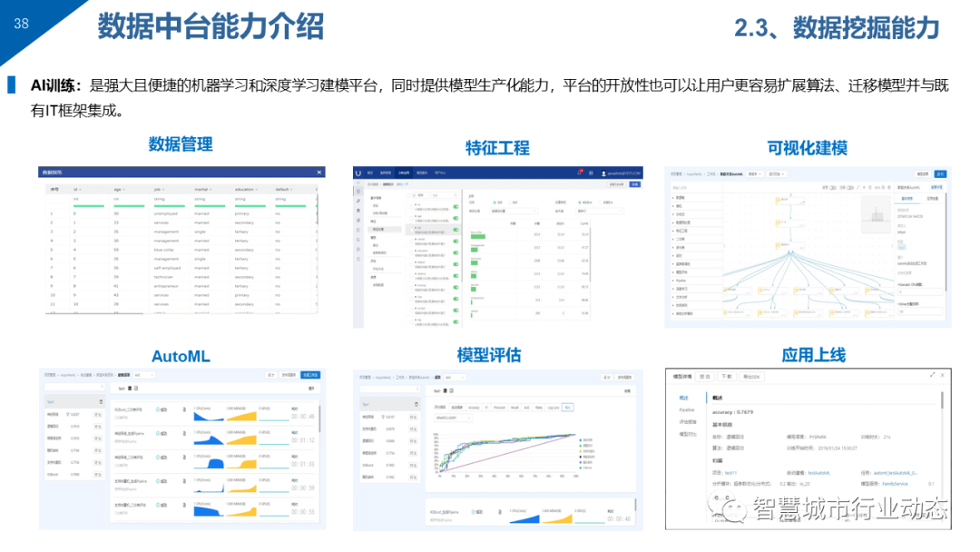Open the age column header dropdown
The height and width of the screenshot is (552, 980).
point(124,190)
